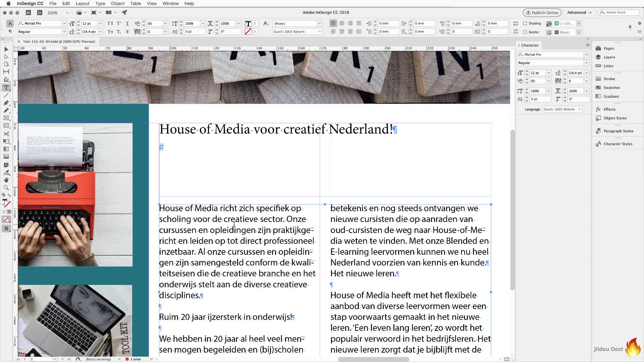
Task: Open Adobe Stock via St icon
Action: coord(40,13)
